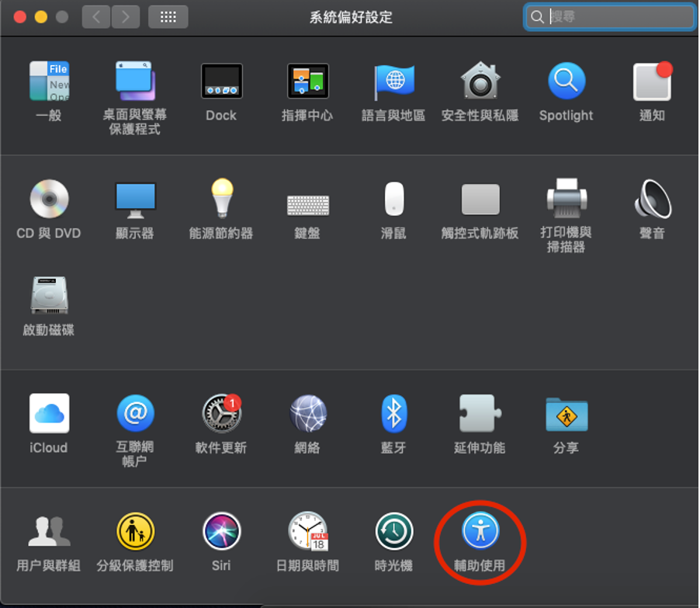Minimize the window with yellow button
700x608 pixels.
point(41,17)
